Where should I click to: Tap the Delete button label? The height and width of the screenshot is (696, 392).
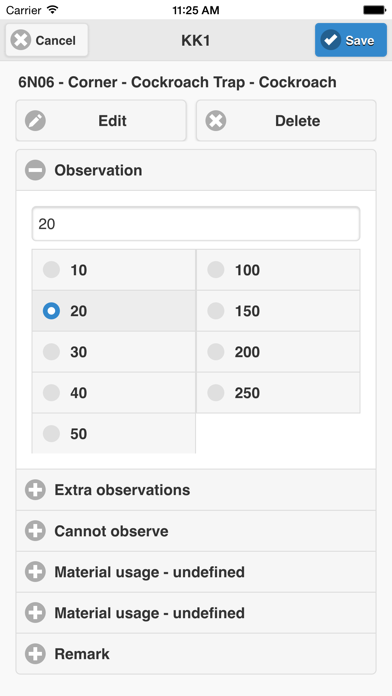(x=297, y=121)
